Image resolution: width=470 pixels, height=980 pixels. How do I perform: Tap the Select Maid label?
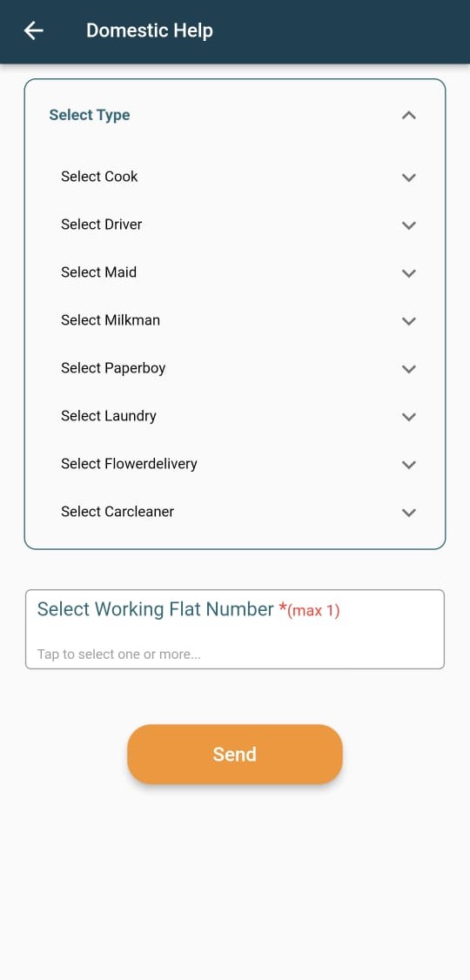coord(98,272)
